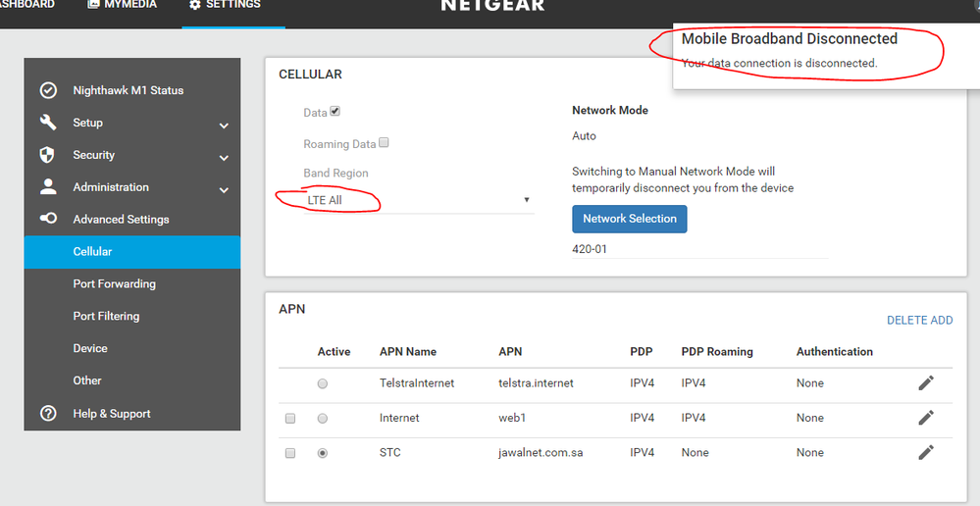Click the Administration person icon
Viewport: 980px width, 506px height.
[x=47, y=186]
